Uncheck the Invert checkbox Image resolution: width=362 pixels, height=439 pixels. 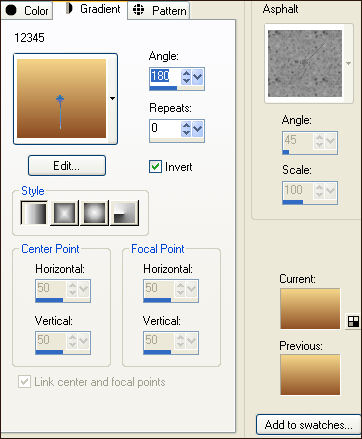point(155,166)
